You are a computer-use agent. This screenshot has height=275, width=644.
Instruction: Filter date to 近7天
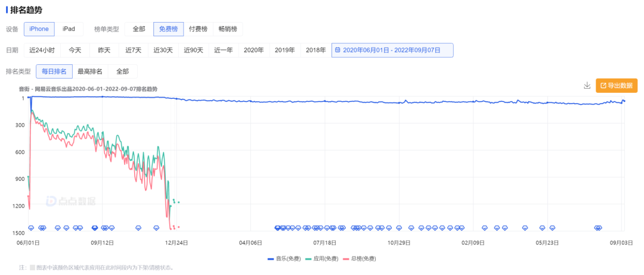pos(134,51)
